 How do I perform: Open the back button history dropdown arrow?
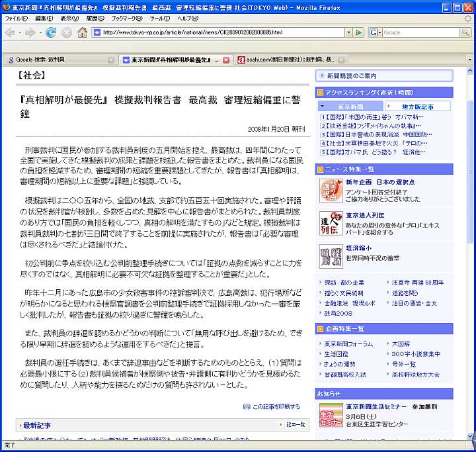20,32
